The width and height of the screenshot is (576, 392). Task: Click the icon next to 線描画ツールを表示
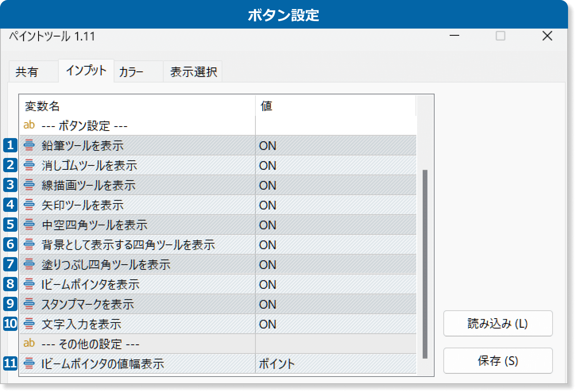[x=29, y=185]
